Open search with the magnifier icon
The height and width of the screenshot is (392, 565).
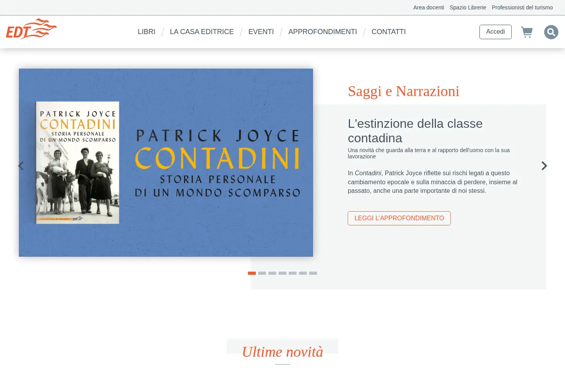551,32
